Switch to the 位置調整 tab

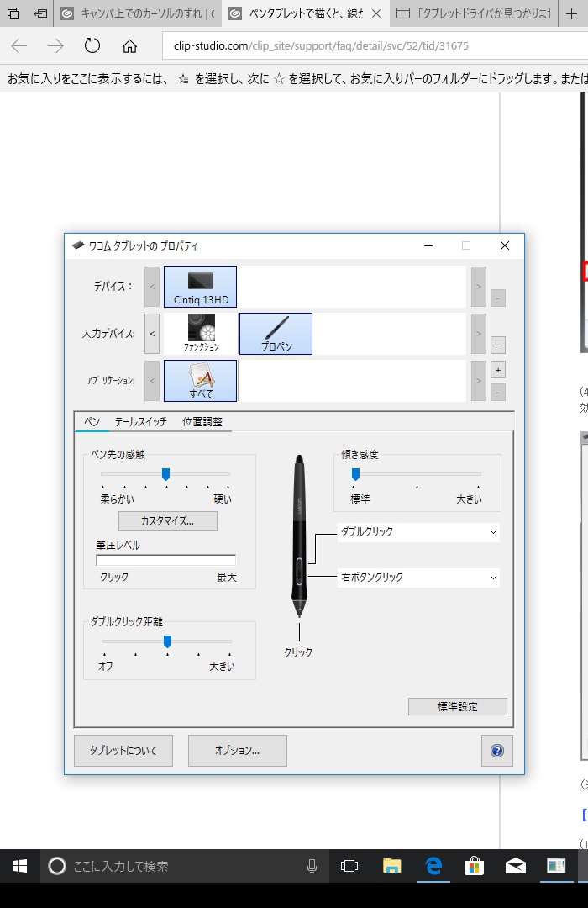tap(202, 421)
